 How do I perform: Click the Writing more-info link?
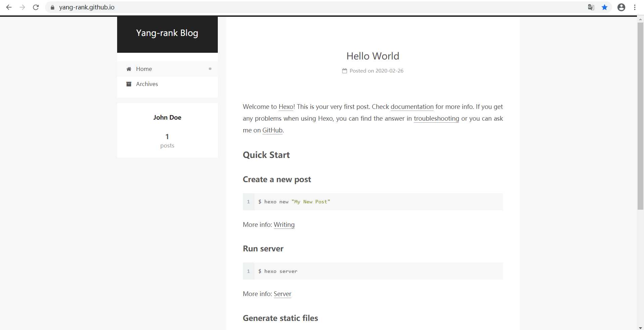(284, 224)
